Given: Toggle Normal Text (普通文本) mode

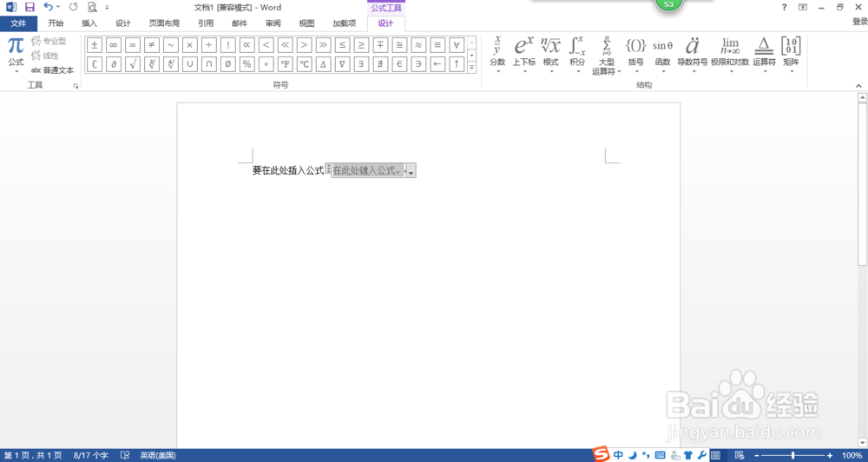Looking at the screenshot, I should 52,70.
